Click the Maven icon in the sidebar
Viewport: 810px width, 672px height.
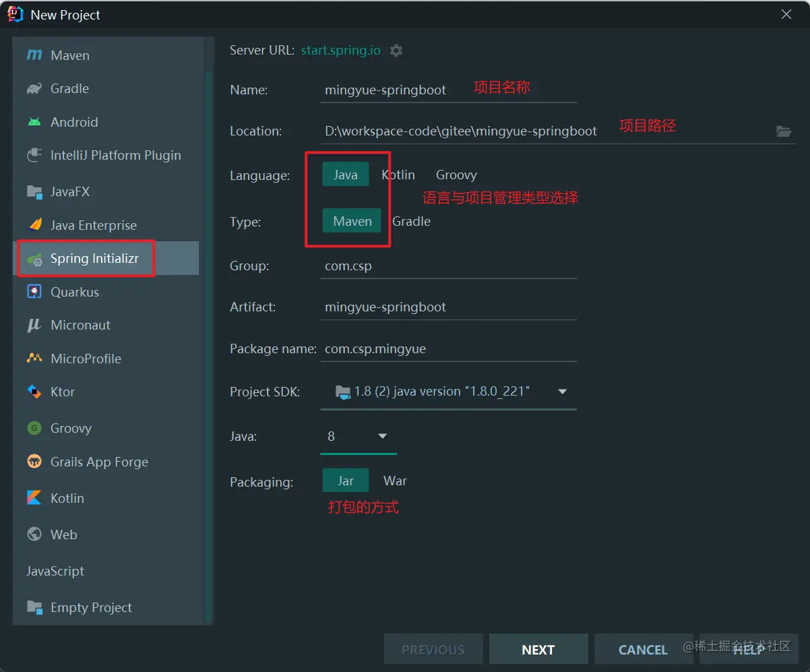click(34, 55)
